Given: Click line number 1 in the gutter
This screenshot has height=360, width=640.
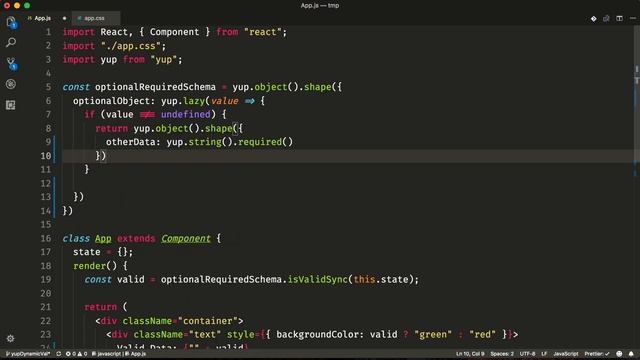Looking at the screenshot, I should (x=48, y=32).
